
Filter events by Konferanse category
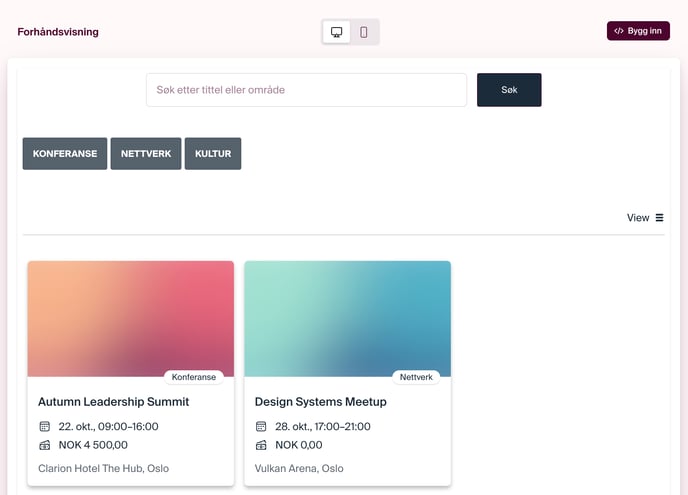point(65,154)
